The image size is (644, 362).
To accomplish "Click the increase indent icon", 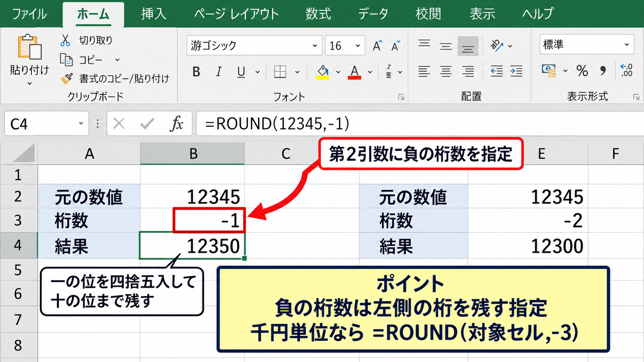I will [516, 71].
